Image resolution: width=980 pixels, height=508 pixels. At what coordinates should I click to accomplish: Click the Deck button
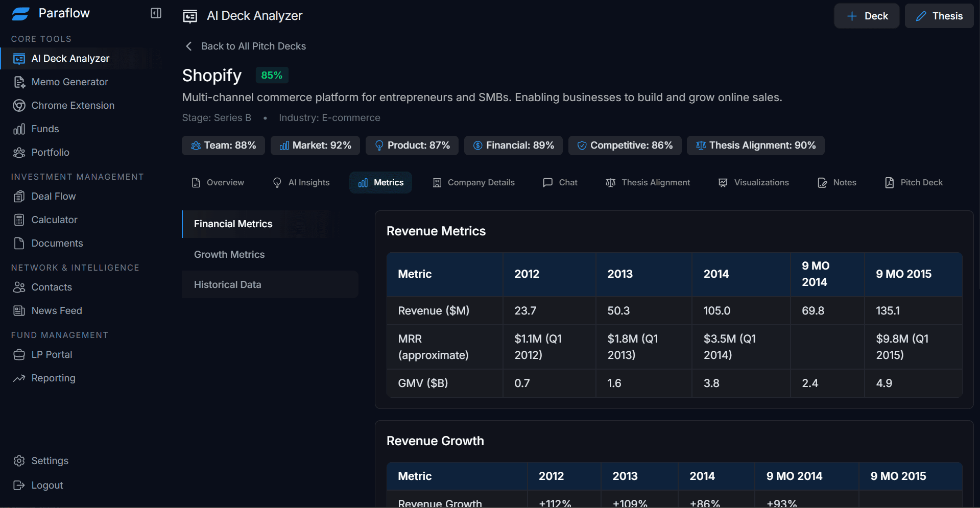click(x=866, y=16)
